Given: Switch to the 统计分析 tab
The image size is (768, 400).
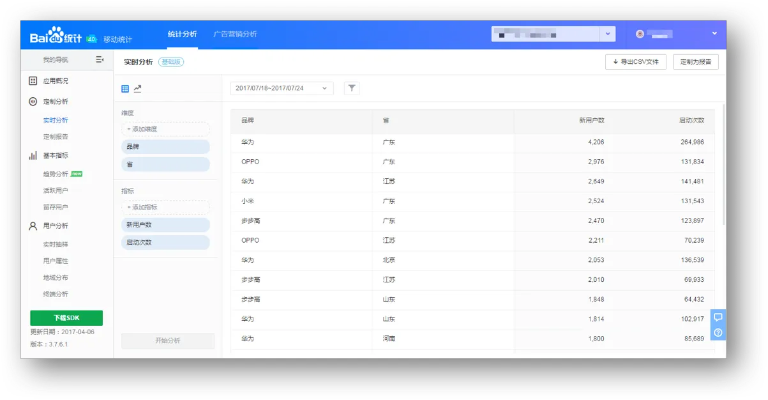Looking at the screenshot, I should (x=181, y=34).
